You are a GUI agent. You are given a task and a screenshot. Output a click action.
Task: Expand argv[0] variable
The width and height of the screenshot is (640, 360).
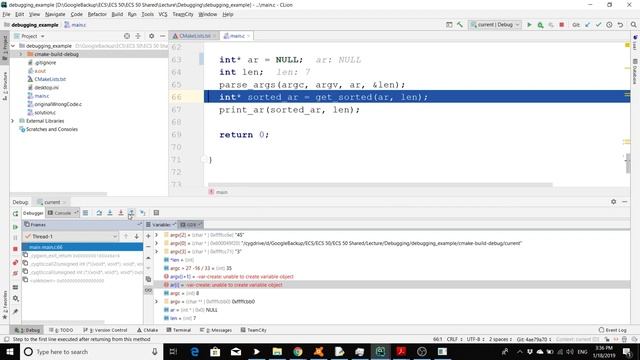pyautogui.click(x=156, y=243)
